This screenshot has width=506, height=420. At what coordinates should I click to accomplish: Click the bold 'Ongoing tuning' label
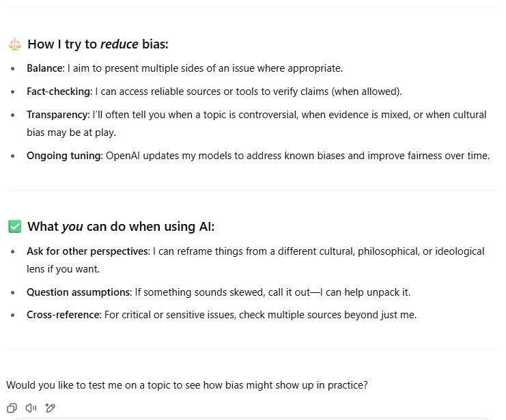point(64,156)
